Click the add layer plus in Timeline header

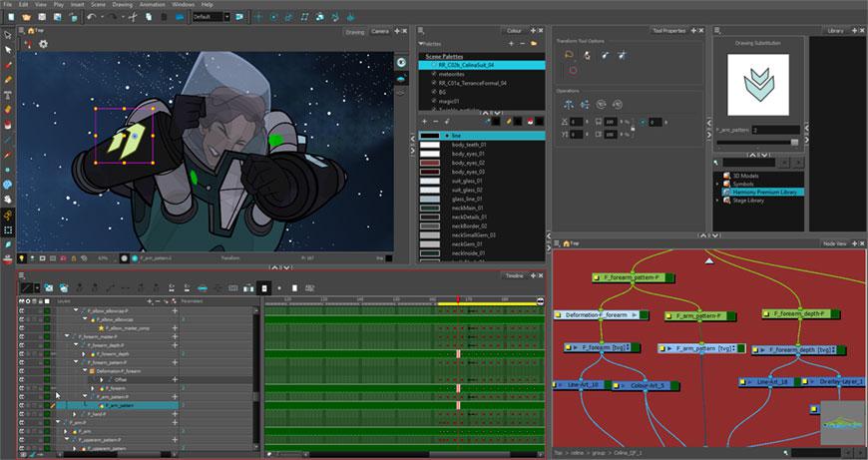(149, 301)
